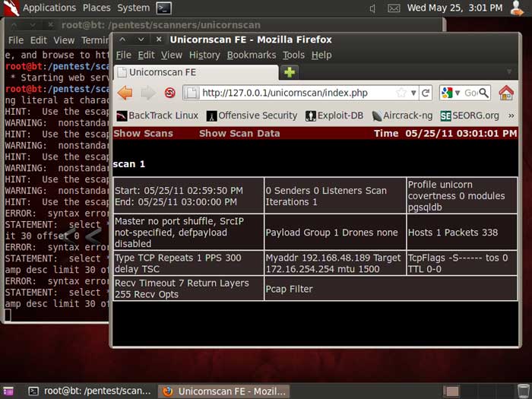Switch to Unicornscan FE taskbar button
Image resolution: width=532 pixels, height=399 pixels.
[x=225, y=391]
